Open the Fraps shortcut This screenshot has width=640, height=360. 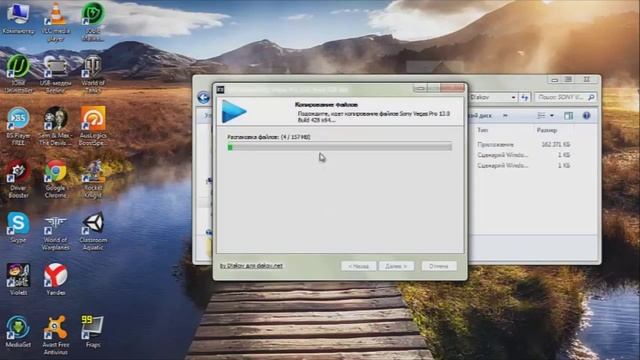(x=93, y=331)
